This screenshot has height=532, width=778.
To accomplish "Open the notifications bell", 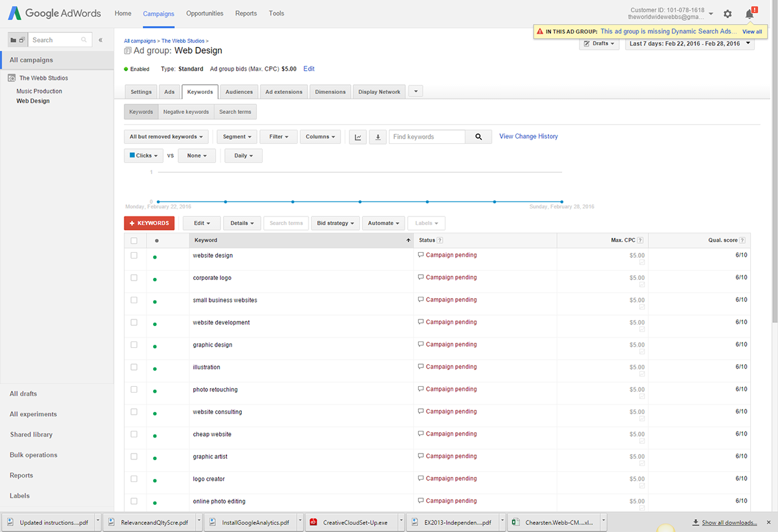I will tap(750, 13).
